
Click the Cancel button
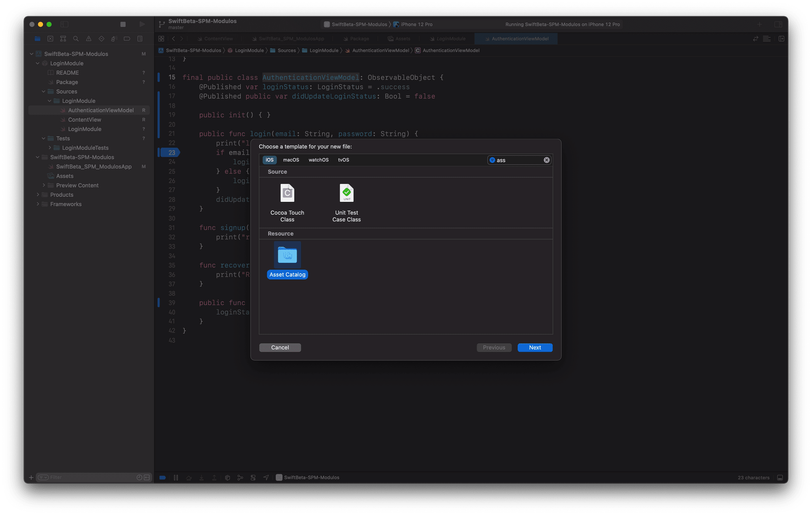tap(280, 348)
